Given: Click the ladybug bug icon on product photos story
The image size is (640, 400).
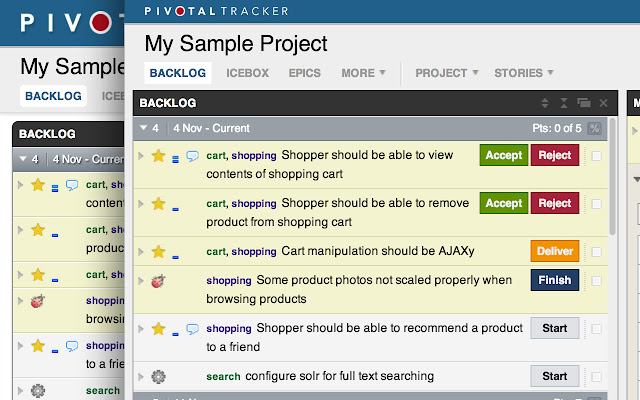Looking at the screenshot, I should click(158, 281).
